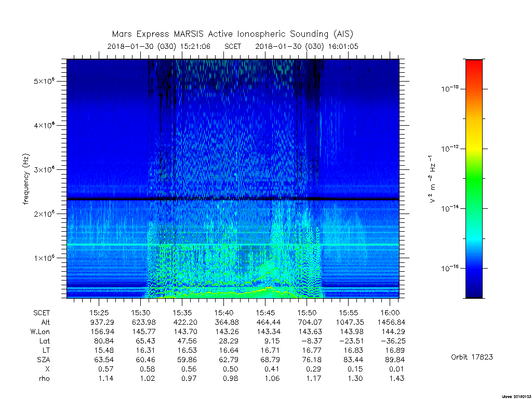Click the 'frequency (Hz)' axis label
Image resolution: width=532 pixels, height=399 pixels.
(26, 179)
